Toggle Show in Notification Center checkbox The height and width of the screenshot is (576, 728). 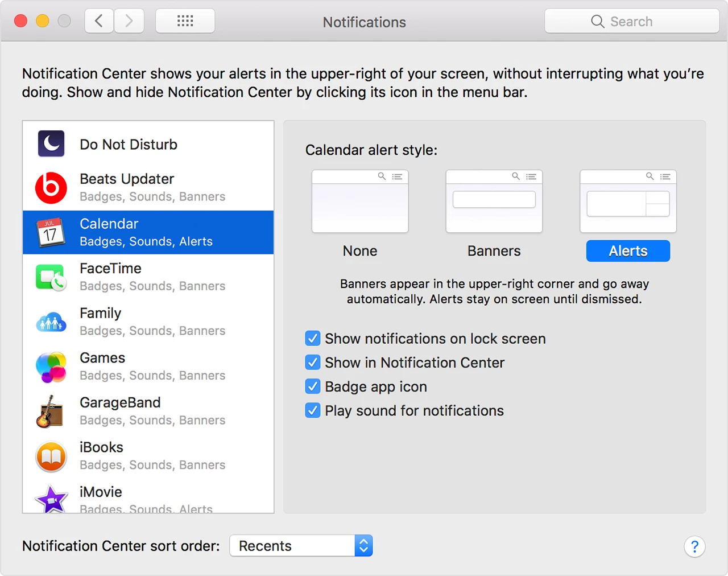point(313,363)
